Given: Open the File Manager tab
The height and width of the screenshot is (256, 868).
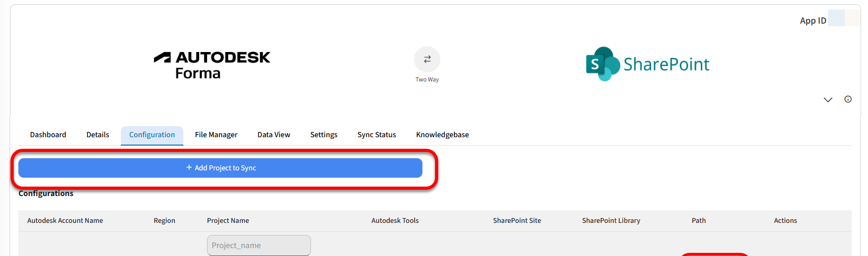Looking at the screenshot, I should pyautogui.click(x=216, y=135).
